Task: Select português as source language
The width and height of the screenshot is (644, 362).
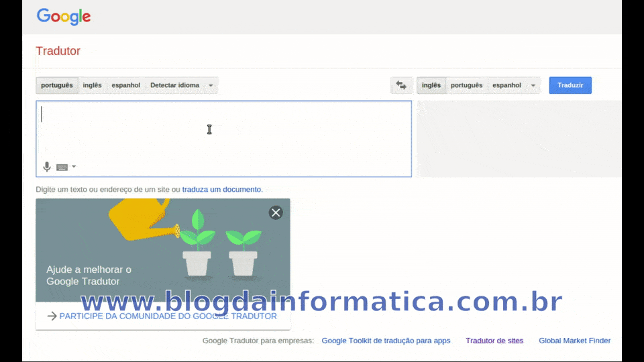Action: 56,85
